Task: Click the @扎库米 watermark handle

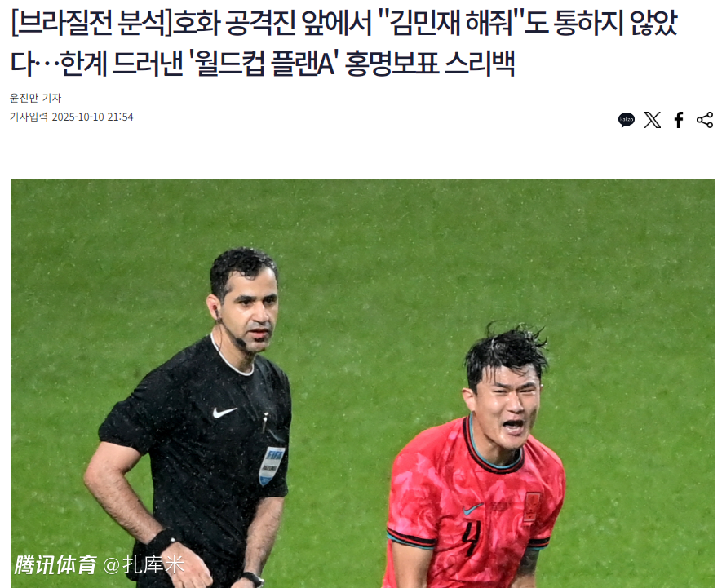Action: [144, 565]
